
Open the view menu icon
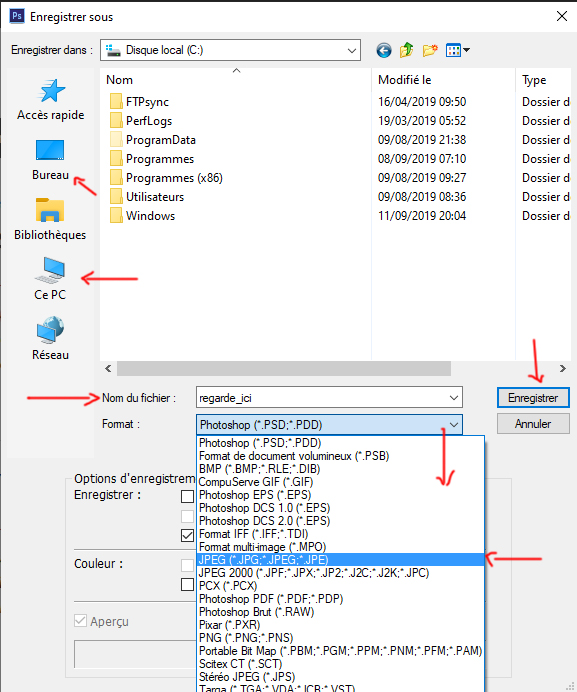click(457, 50)
